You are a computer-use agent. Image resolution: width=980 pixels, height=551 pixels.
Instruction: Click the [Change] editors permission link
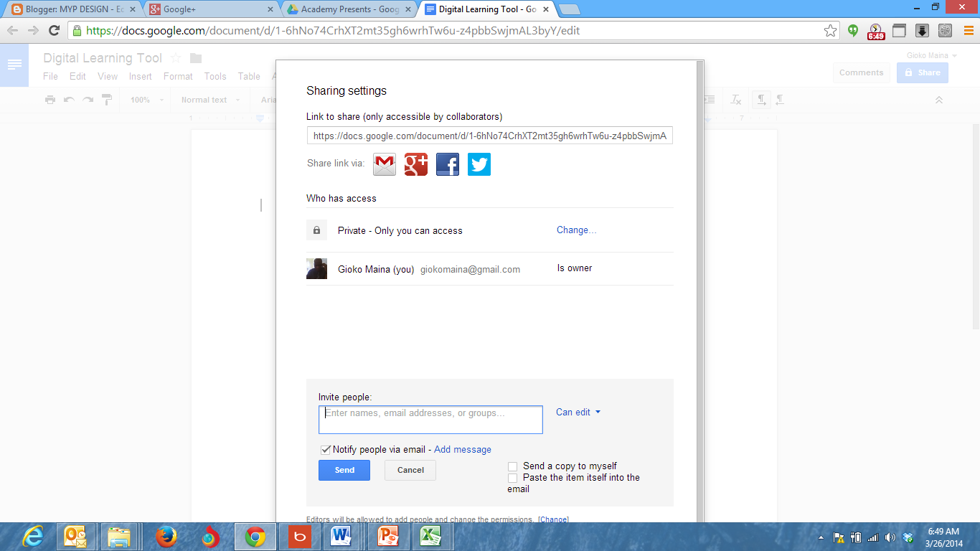[x=553, y=519]
